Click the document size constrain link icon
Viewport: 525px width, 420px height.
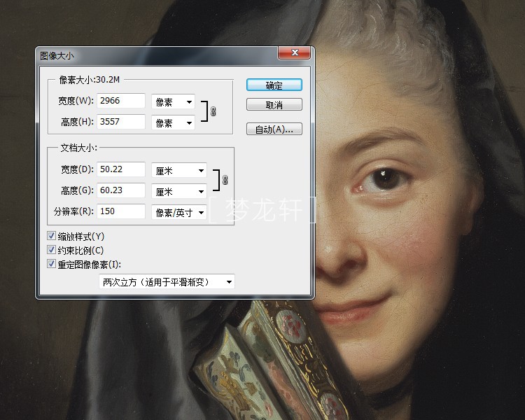click(x=225, y=180)
